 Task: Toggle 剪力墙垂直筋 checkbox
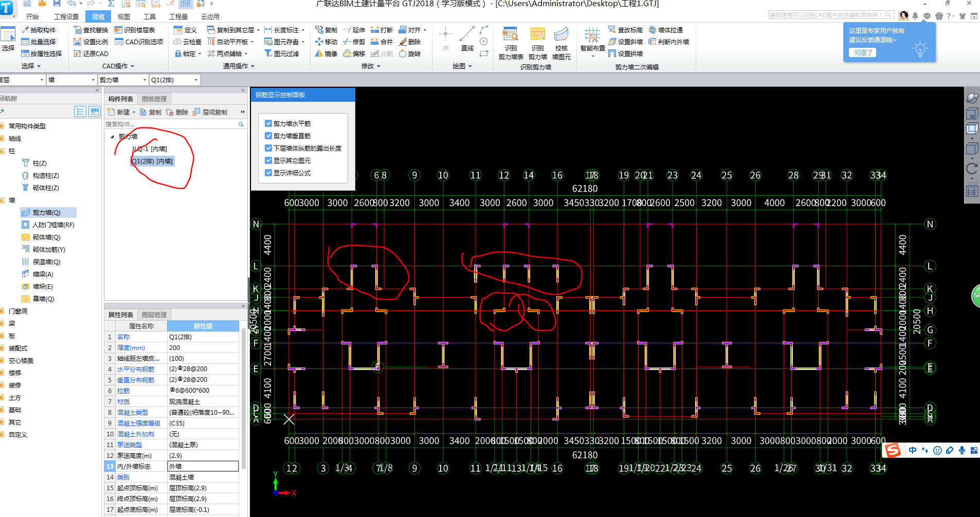(268, 136)
